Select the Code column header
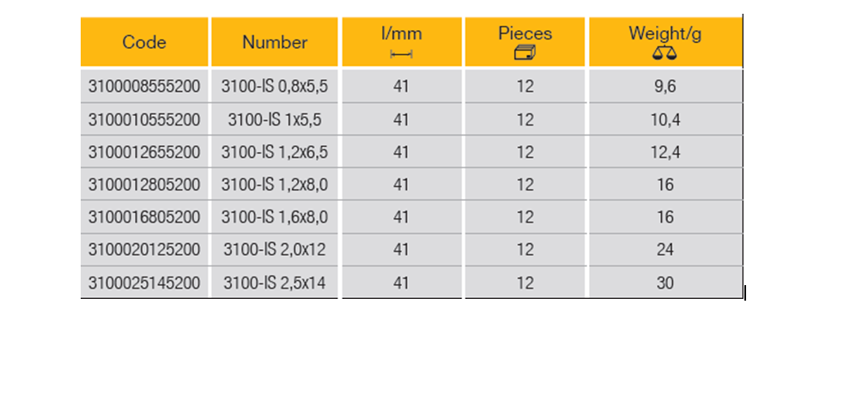 (144, 42)
